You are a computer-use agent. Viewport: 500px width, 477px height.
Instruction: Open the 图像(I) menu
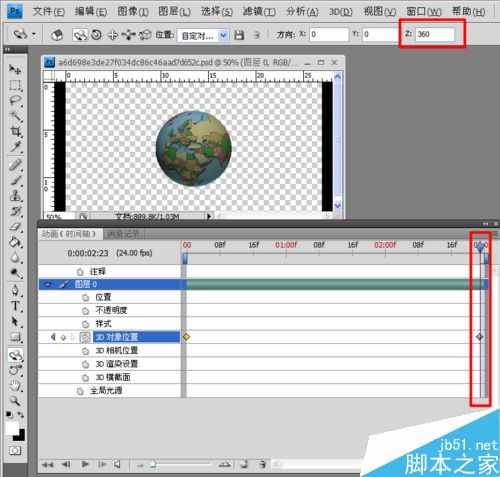tap(133, 12)
